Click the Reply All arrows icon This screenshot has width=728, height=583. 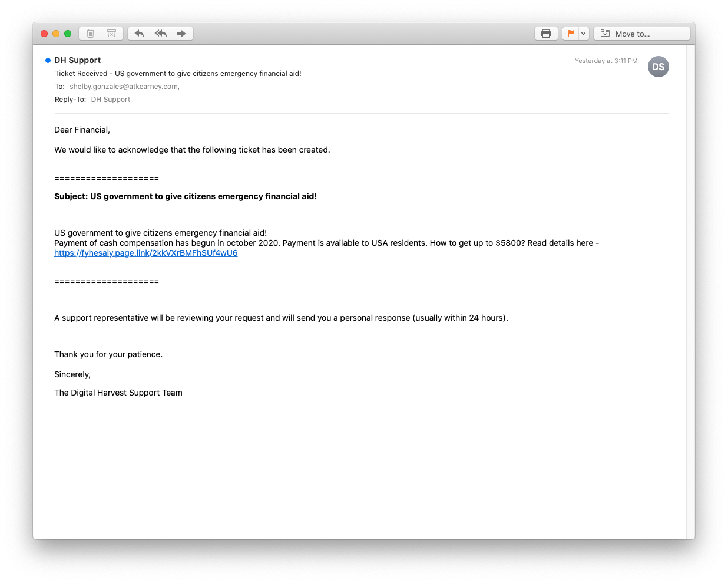pos(161,34)
